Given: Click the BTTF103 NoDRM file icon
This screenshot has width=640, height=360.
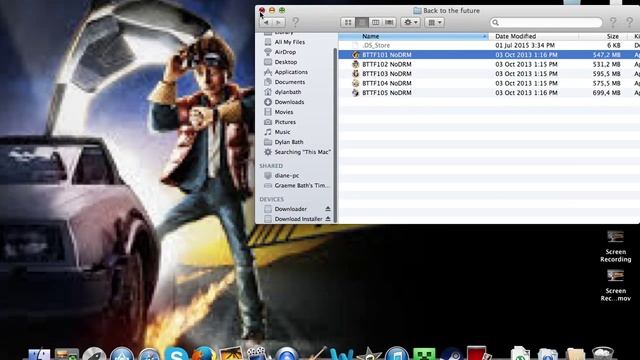Looking at the screenshot, I should click(x=356, y=73).
